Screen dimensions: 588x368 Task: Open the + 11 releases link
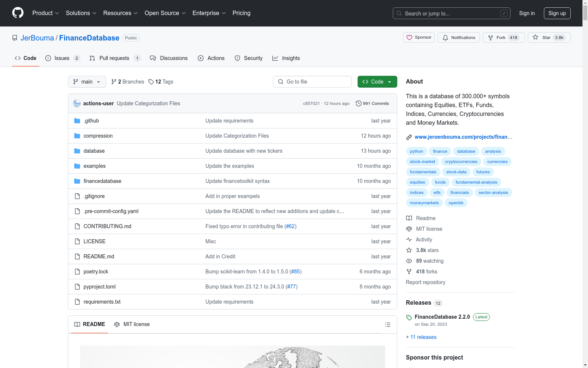pos(421,337)
